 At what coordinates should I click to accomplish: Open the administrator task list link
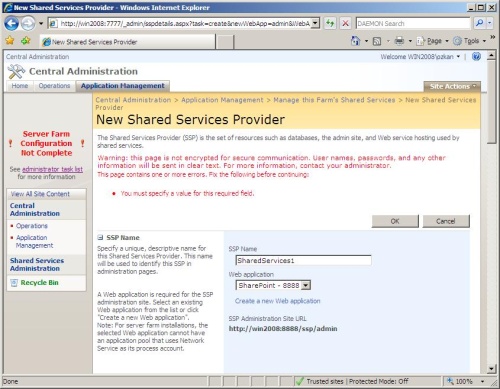[x=52, y=169]
